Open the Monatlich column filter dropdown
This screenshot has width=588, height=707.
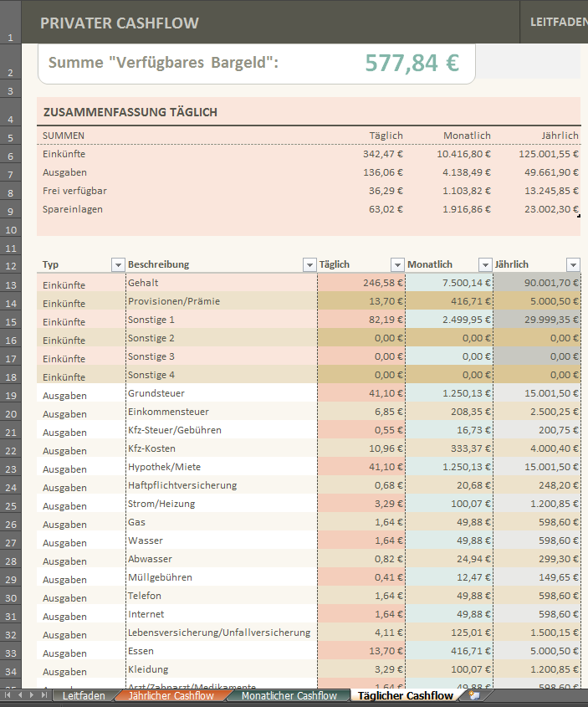point(485,264)
